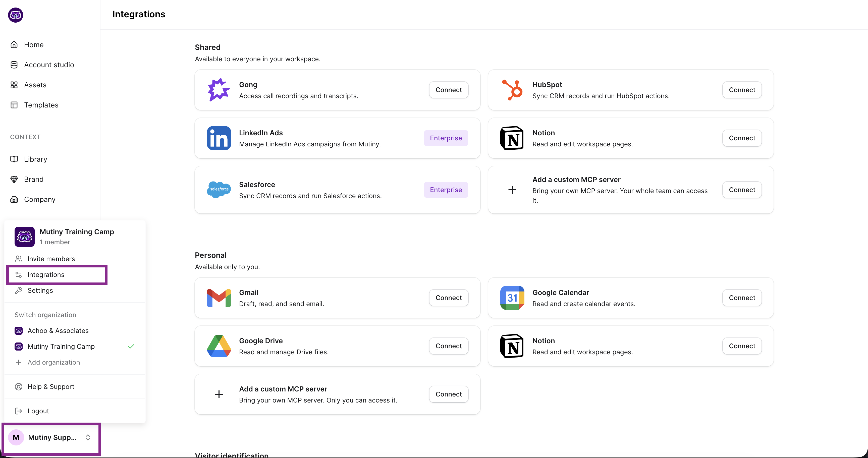This screenshot has width=868, height=458.
Task: Connect Google Calendar
Action: [x=742, y=298]
